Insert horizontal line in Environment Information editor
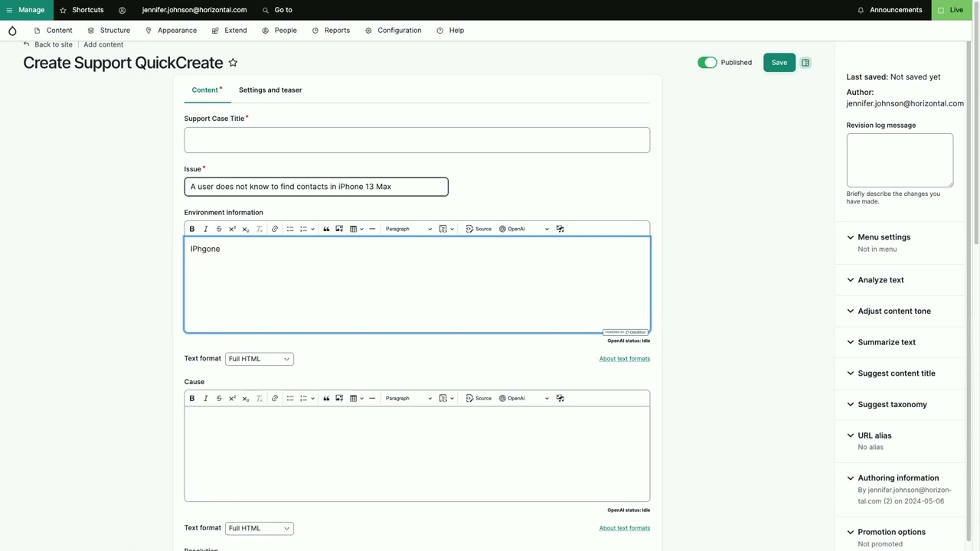Screen dimensions: 980x551 pos(372,229)
